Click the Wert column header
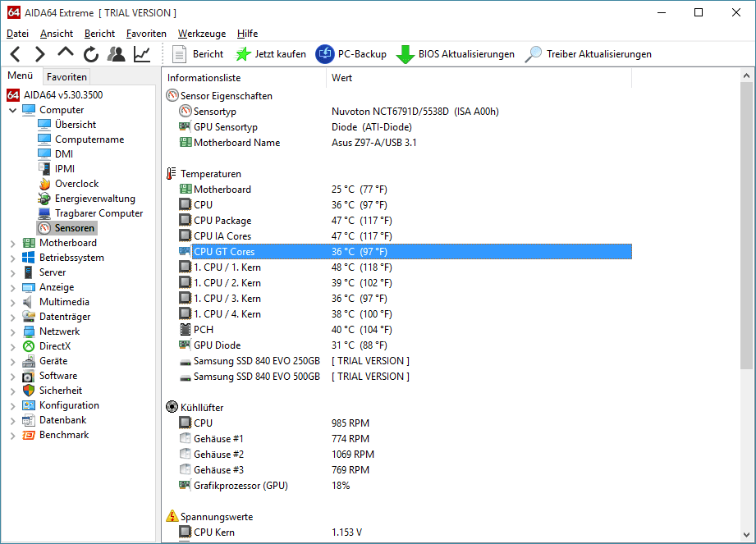This screenshot has height=544, width=756. tap(479, 78)
